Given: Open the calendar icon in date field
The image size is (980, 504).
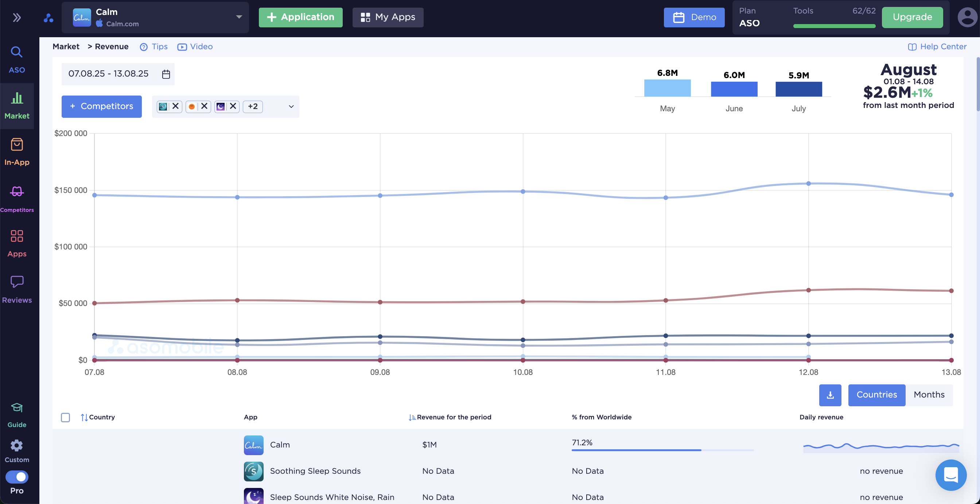Looking at the screenshot, I should click(x=166, y=74).
